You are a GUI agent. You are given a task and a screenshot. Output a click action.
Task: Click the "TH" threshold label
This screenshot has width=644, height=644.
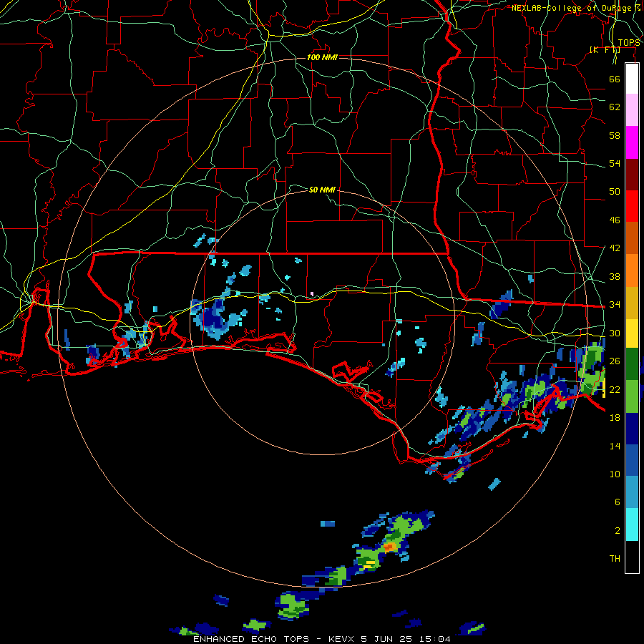615,559
